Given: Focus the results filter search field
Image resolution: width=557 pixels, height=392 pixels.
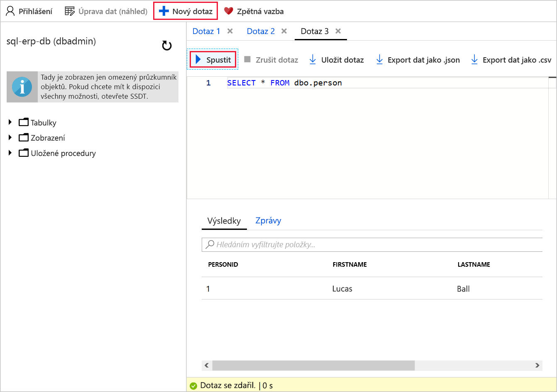Looking at the screenshot, I should point(372,244).
